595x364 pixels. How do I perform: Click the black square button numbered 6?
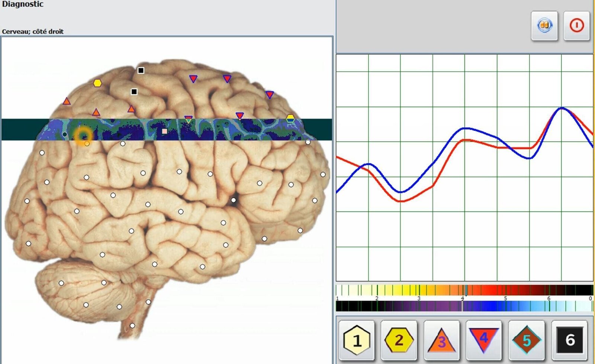[x=569, y=340]
